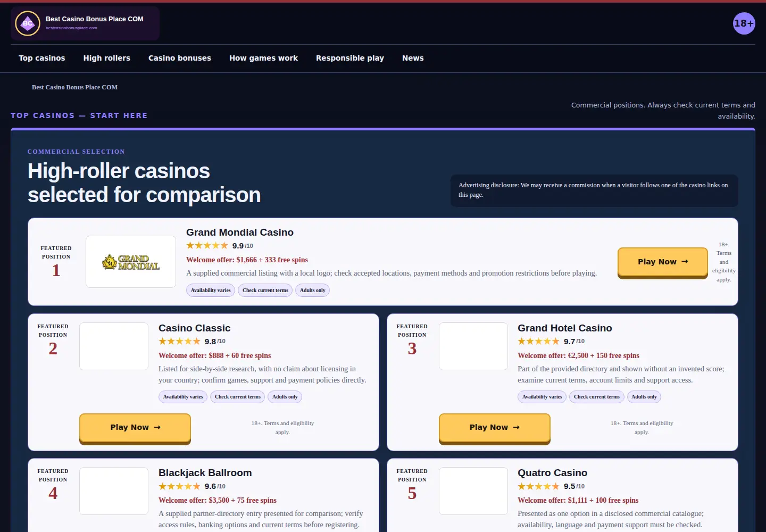Click the Best Casino Bonus Place COM breadcrumb
This screenshot has width=766, height=532.
pyautogui.click(x=74, y=87)
